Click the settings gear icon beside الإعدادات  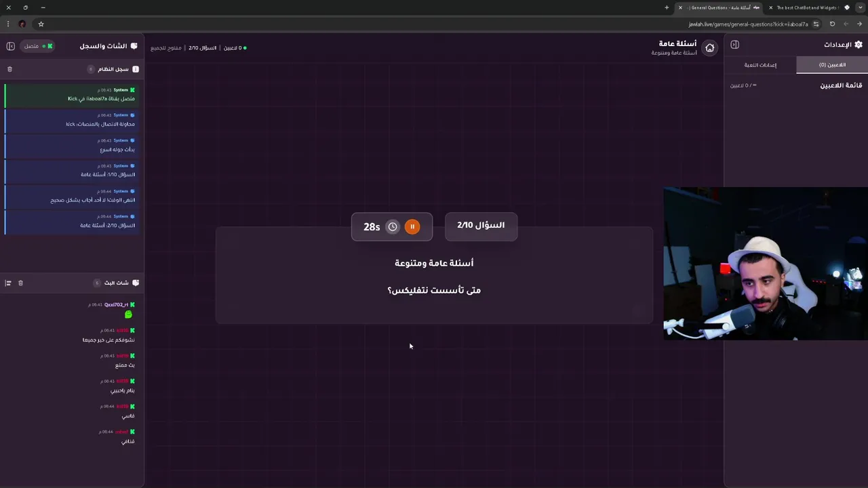[859, 45]
